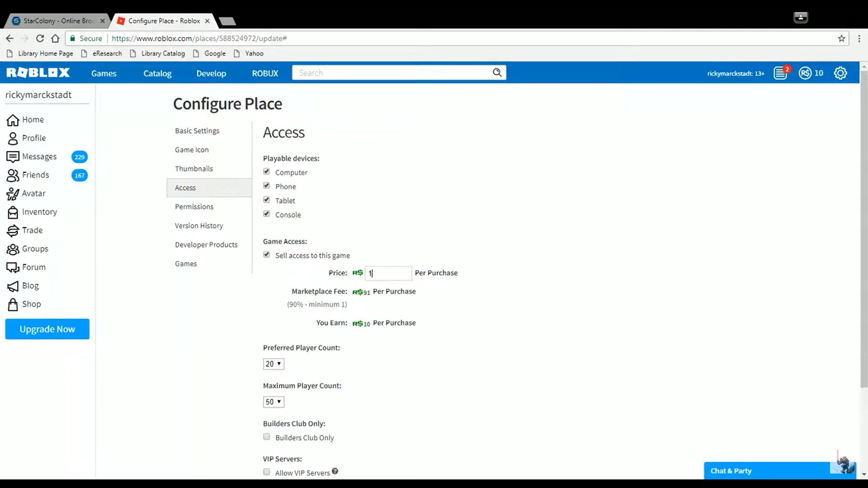Open Thumbnails section

coord(194,169)
